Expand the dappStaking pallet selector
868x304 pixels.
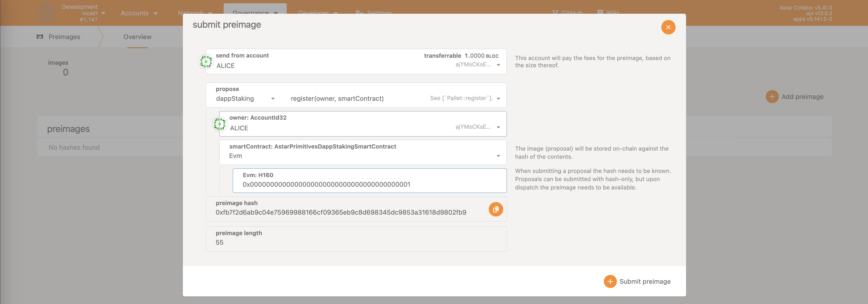coord(273,99)
